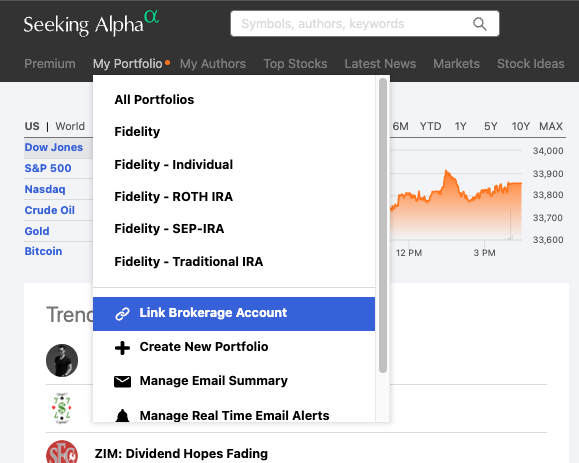Open the Premium nav item
Screen dimensions: 579x463
pyautogui.click(x=50, y=64)
